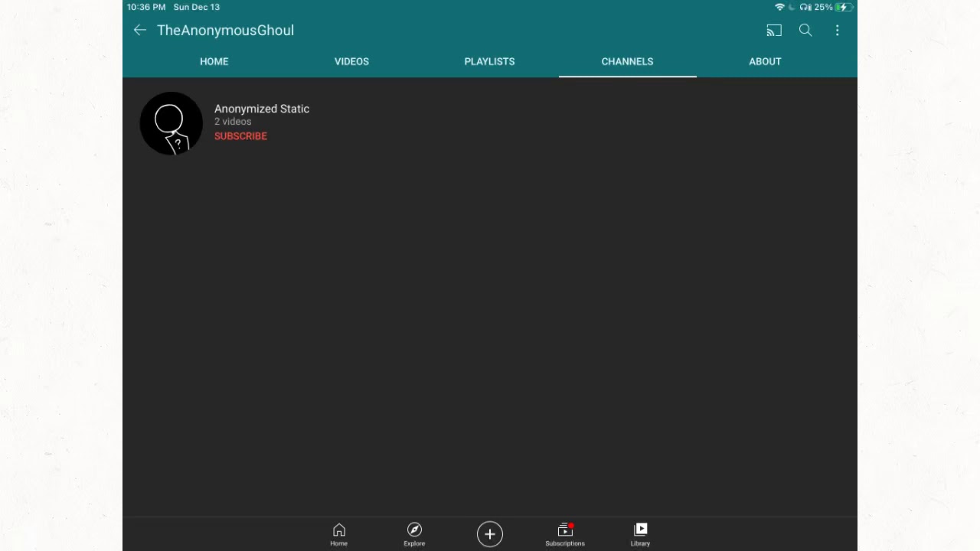Screen dimensions: 980x551
Task: Select the CHANNELS tab
Action: click(628, 61)
